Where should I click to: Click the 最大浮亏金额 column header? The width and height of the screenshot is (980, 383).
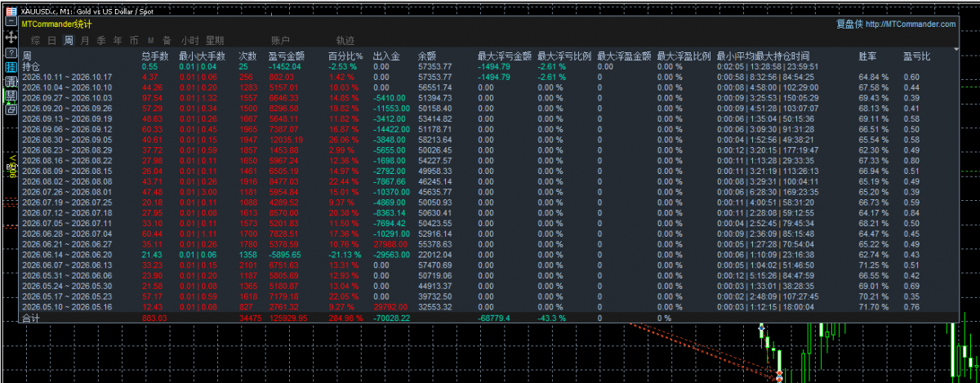pos(505,56)
